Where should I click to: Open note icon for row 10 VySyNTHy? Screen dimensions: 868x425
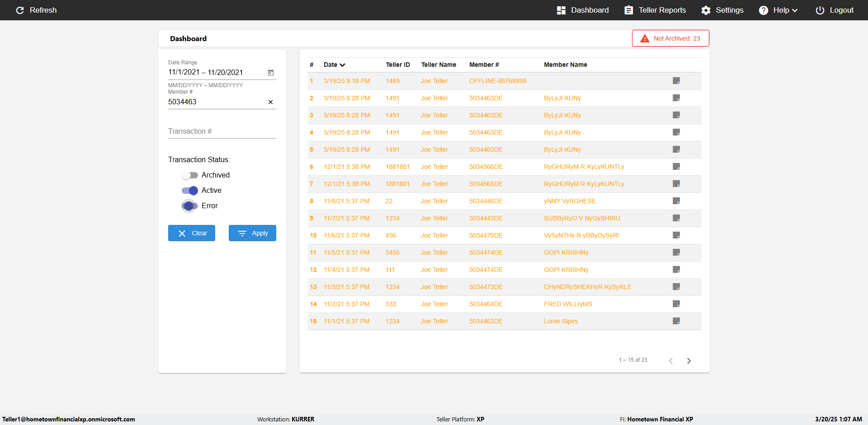coord(676,235)
